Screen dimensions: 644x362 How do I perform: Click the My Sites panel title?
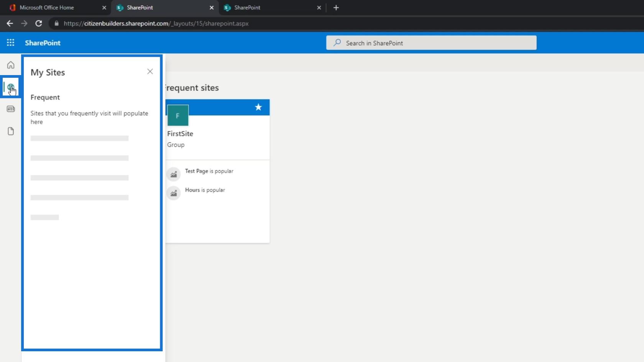pos(48,72)
